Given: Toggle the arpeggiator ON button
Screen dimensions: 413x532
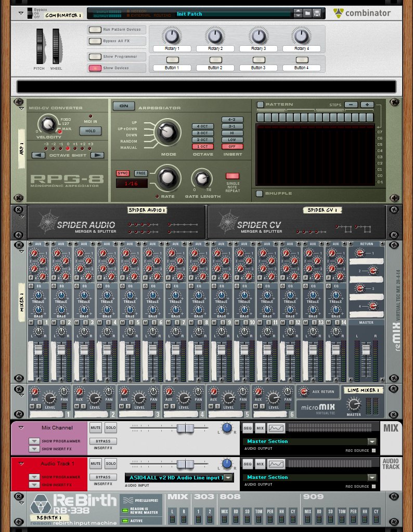Looking at the screenshot, I should (123, 106).
